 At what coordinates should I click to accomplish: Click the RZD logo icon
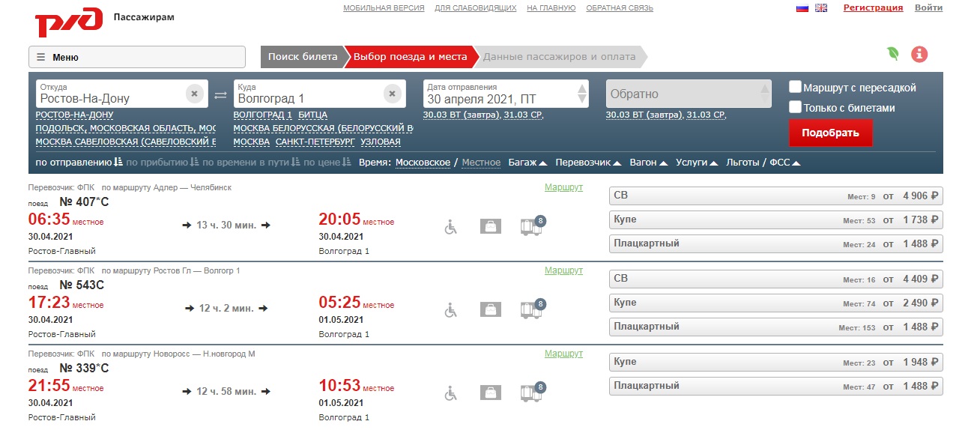[69, 22]
